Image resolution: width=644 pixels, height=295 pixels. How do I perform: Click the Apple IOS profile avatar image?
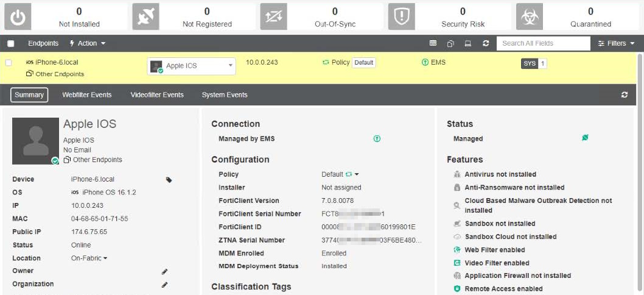point(36,141)
